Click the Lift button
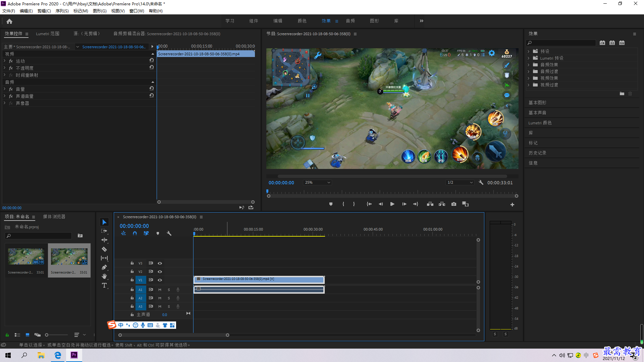 430,204
